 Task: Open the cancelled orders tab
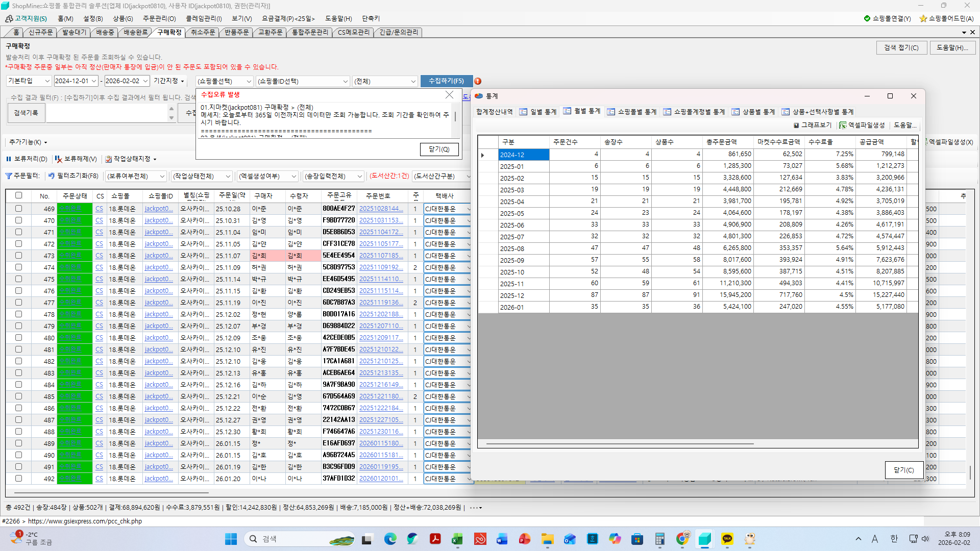click(203, 32)
